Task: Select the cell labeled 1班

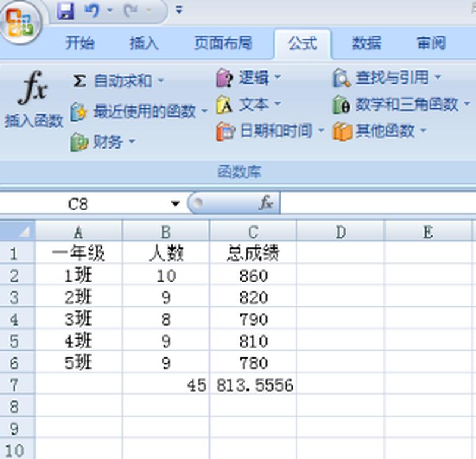Action: (x=79, y=275)
